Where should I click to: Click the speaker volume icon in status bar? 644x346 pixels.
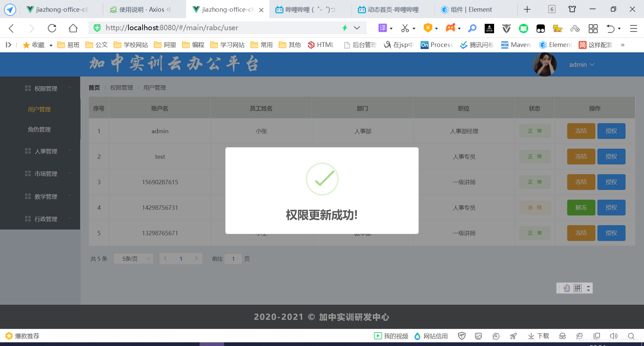[x=614, y=336]
